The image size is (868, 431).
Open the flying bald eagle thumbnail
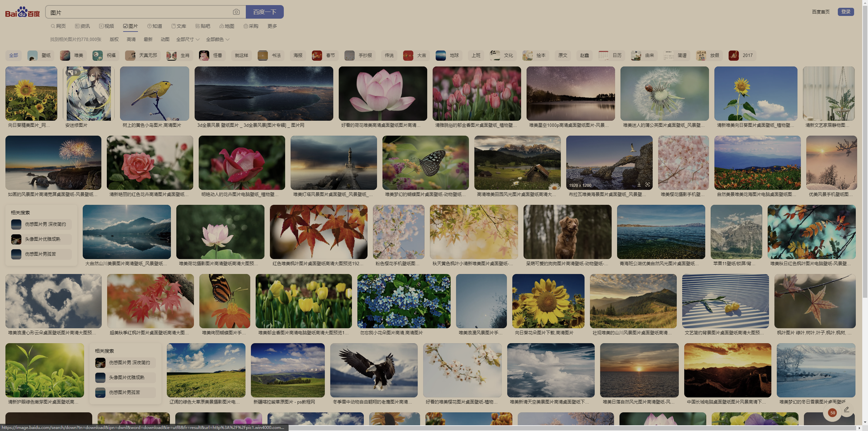pos(374,370)
